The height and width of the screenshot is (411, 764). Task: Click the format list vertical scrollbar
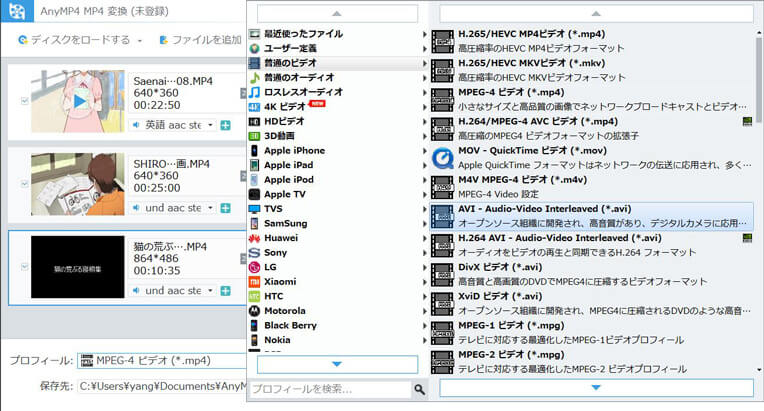pyautogui.click(x=759, y=78)
